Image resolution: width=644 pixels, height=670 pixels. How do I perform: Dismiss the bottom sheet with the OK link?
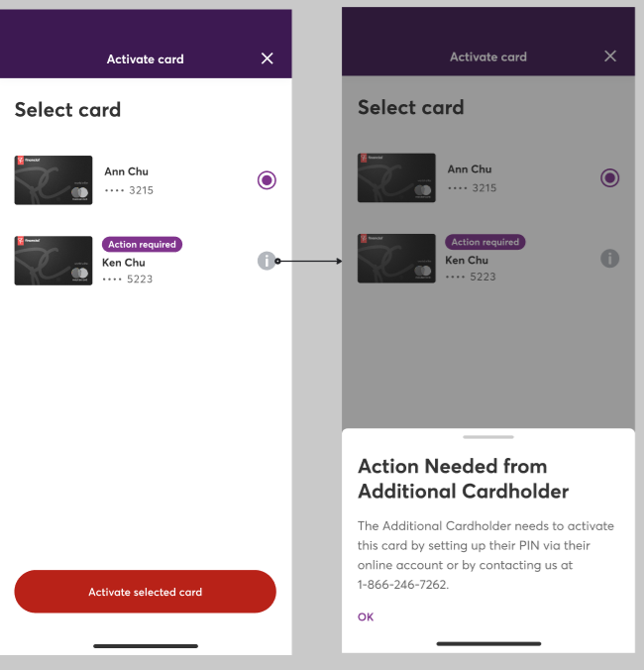[x=366, y=616]
